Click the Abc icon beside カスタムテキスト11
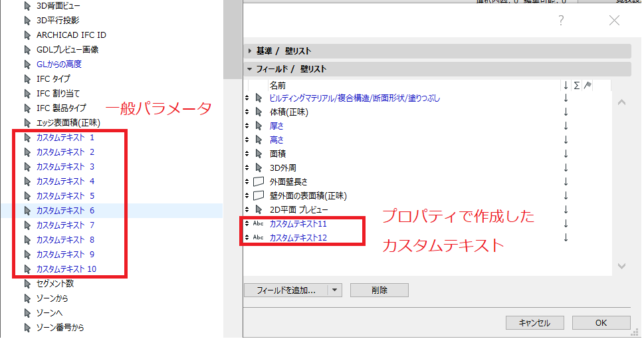This screenshot has width=644, height=345. point(259,223)
